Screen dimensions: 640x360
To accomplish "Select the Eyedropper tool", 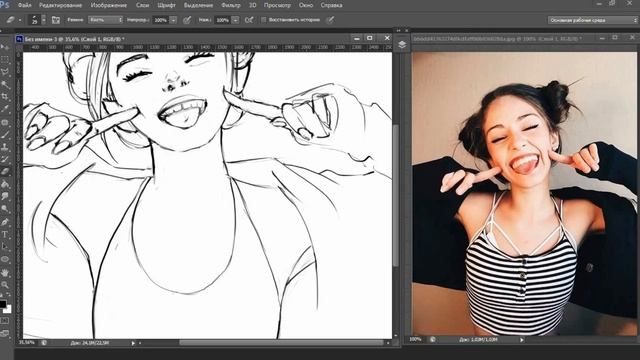I will 5,109.
